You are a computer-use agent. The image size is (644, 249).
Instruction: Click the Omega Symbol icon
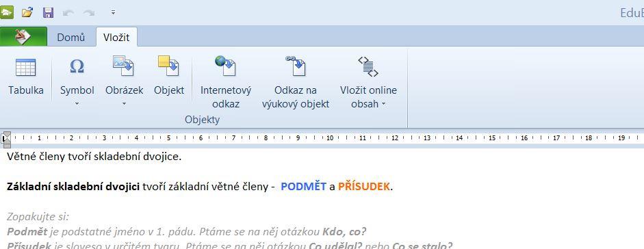(x=77, y=66)
